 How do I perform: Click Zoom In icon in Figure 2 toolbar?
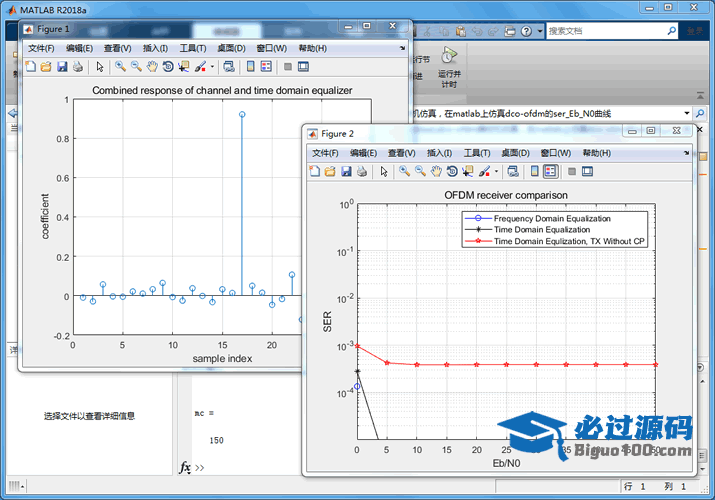click(404, 172)
